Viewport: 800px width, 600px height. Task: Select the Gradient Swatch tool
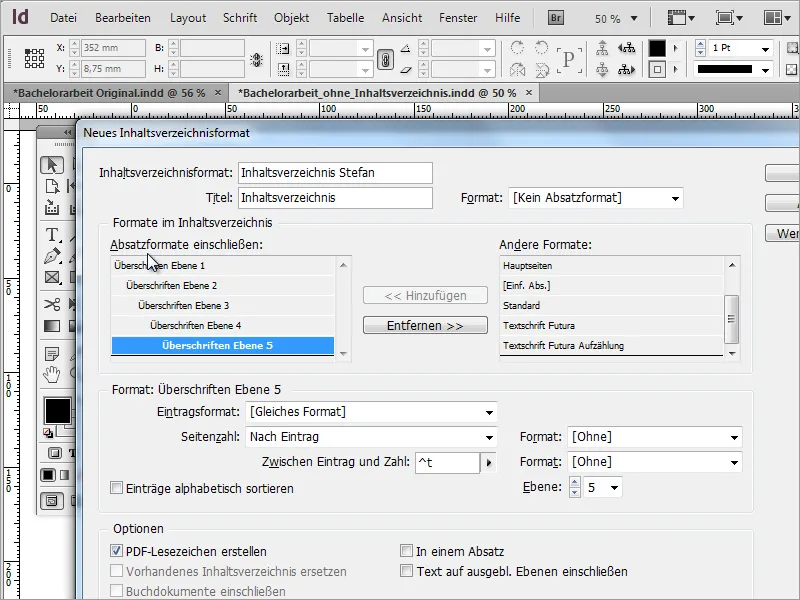coord(52,326)
